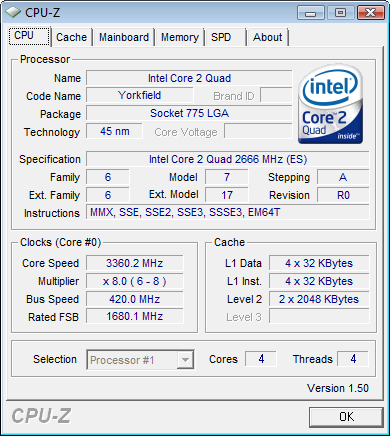Click the Code Name Yorkfield field
The width and height of the screenshot is (390, 436).
coord(140,95)
